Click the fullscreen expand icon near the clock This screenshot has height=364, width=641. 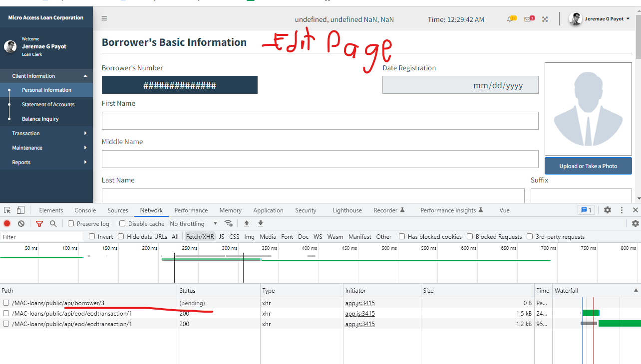pyautogui.click(x=544, y=19)
